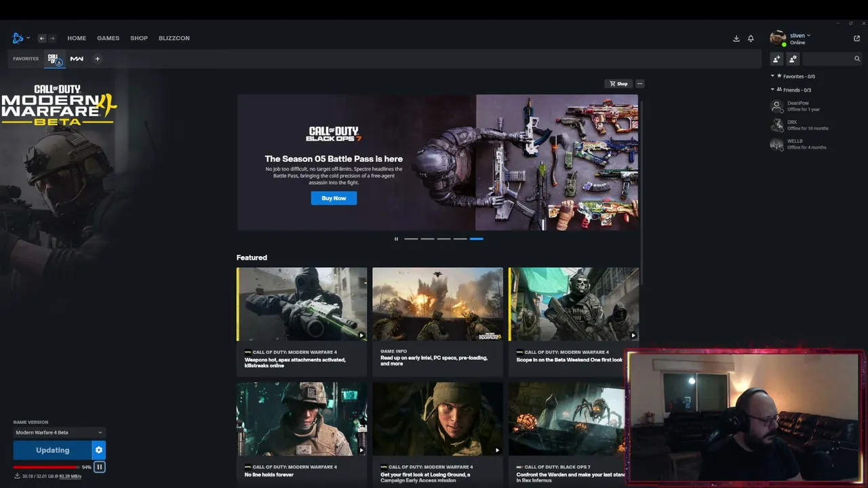Click 'Read up on early intel' headline
Image resolution: width=868 pixels, height=488 pixels.
[x=434, y=361]
